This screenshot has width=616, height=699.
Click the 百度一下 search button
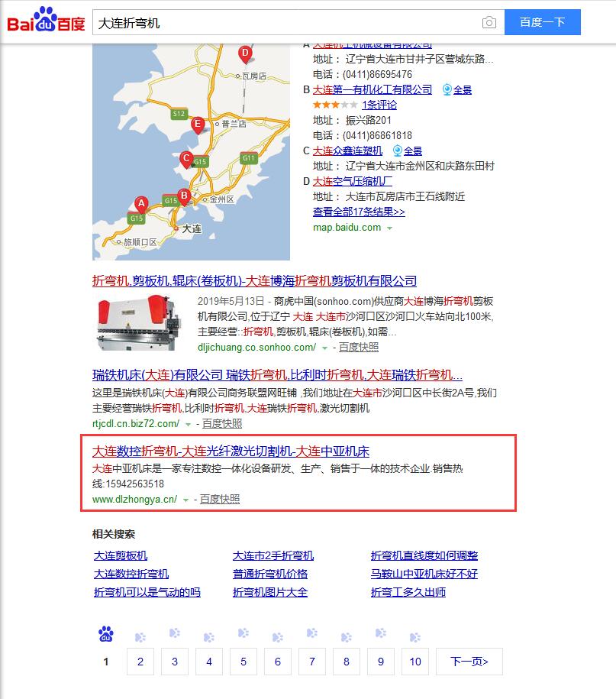543,22
